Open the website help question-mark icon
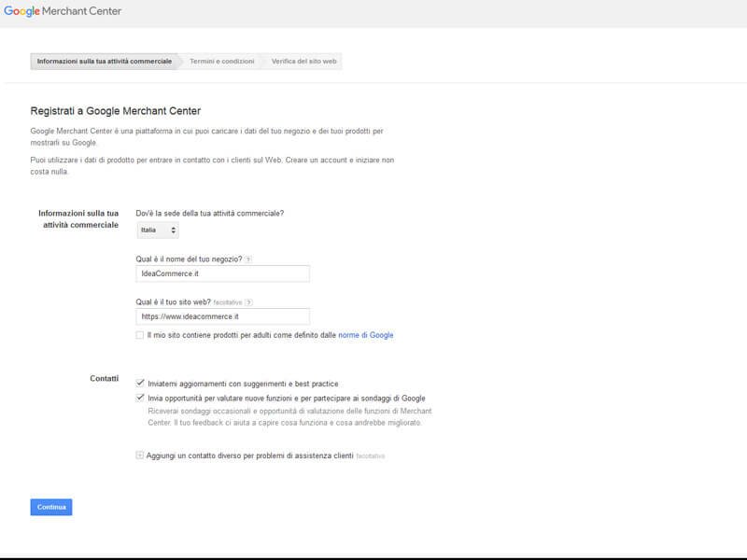Viewport: 747px width, 560px height. (248, 302)
